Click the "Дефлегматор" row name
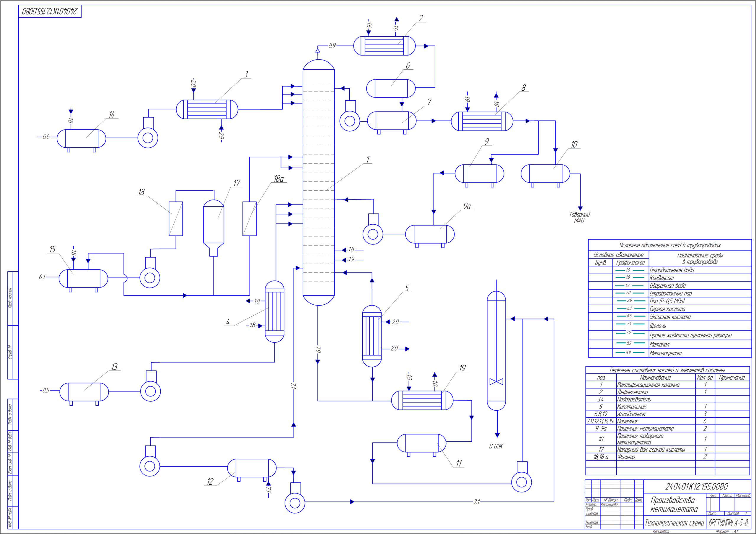Viewport: 756px width, 534px height. click(633, 392)
